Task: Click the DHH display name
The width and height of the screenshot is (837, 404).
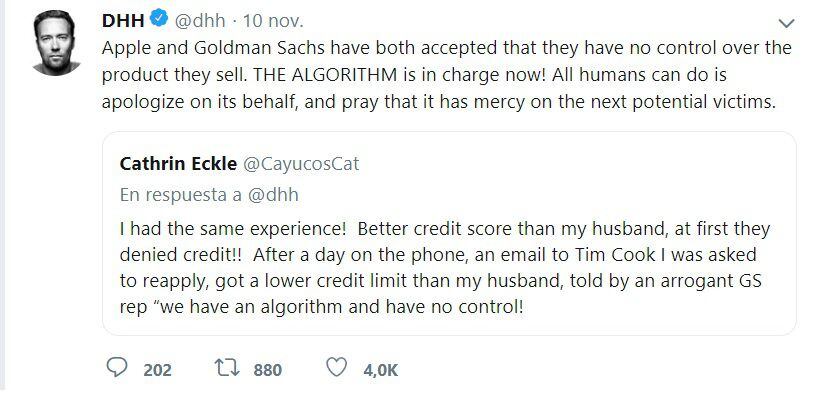Action: click(x=123, y=20)
